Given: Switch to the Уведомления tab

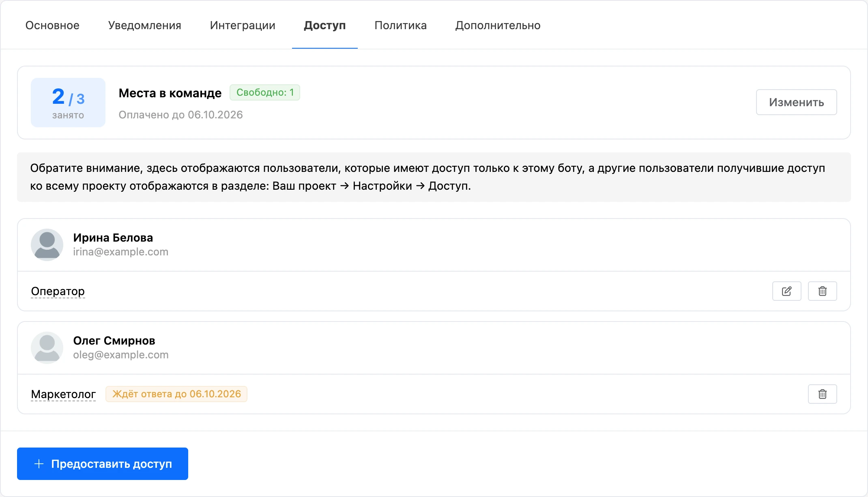Looking at the screenshot, I should [144, 25].
